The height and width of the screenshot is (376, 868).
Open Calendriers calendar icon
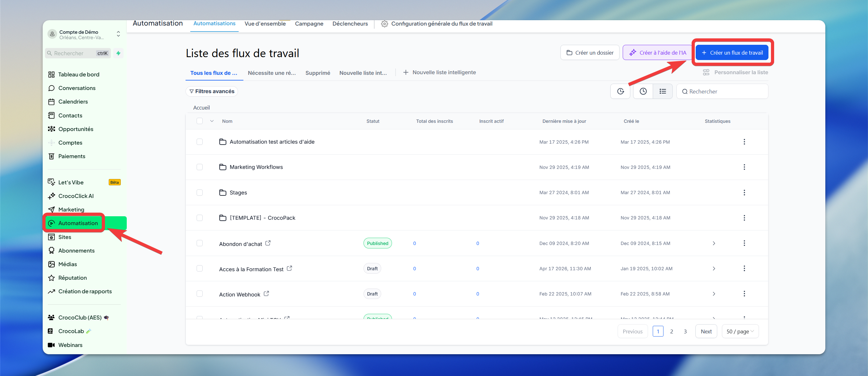[51, 102]
